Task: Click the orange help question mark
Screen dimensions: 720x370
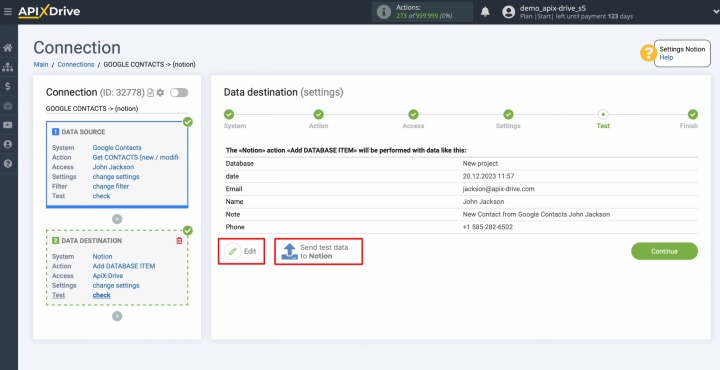Action: pos(648,53)
